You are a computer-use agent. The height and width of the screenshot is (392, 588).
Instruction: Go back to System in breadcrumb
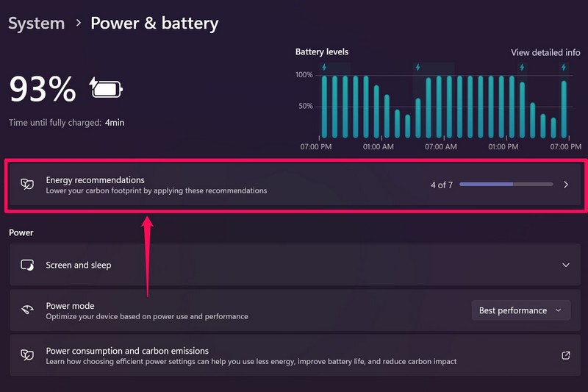pyautogui.click(x=36, y=24)
